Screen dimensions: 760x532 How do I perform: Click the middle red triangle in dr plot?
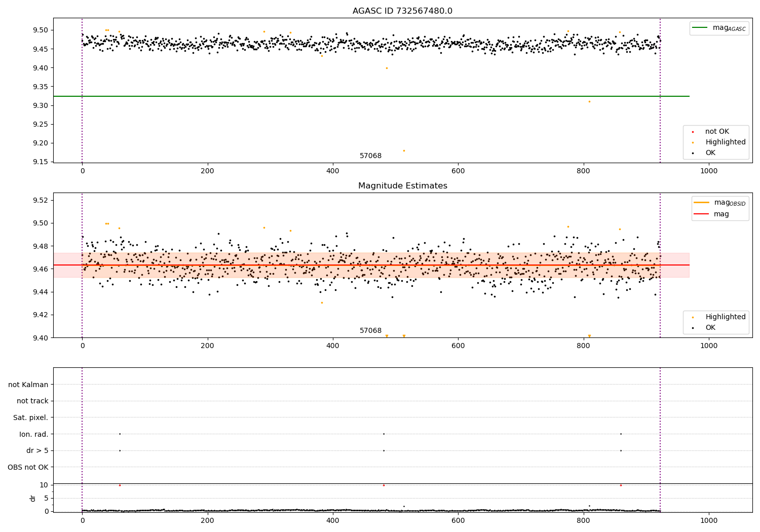pos(384,485)
